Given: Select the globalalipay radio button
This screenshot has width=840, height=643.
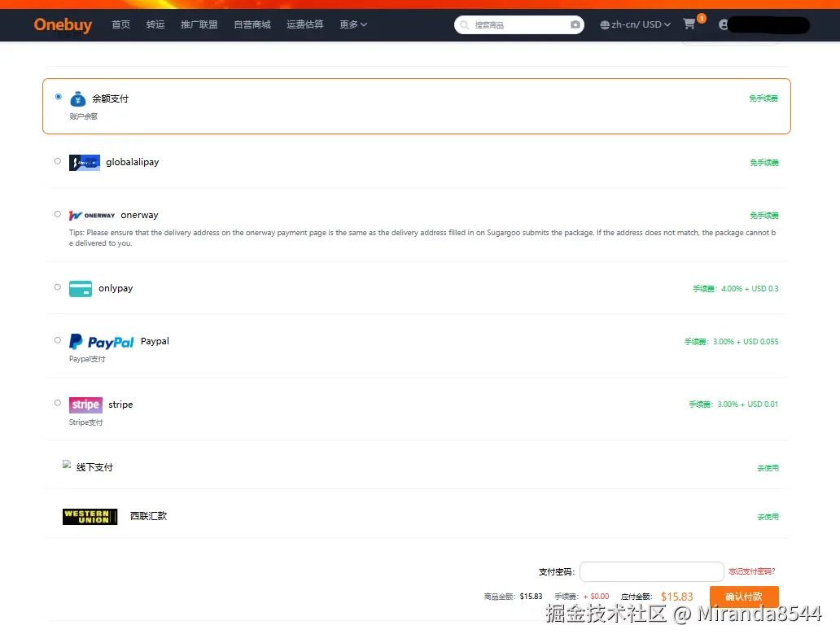Looking at the screenshot, I should (x=57, y=161).
